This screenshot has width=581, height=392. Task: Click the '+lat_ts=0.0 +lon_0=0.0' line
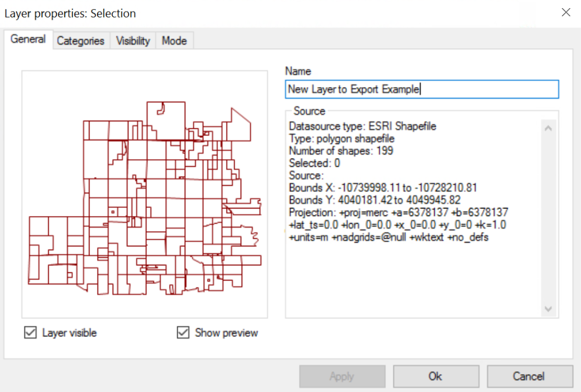pyautogui.click(x=397, y=225)
